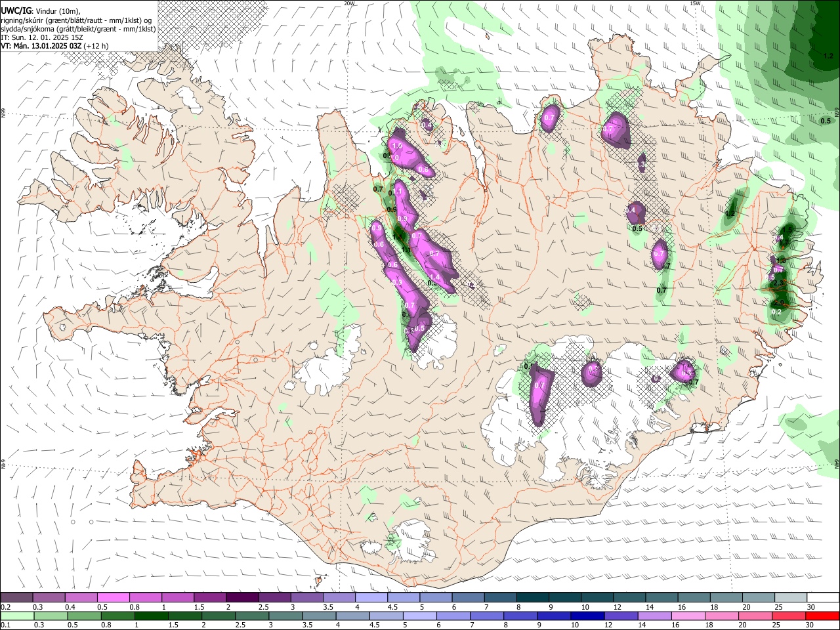
Task: Pick the grey-blue 3.5 rain legend swatch
Action: click(x=320, y=616)
